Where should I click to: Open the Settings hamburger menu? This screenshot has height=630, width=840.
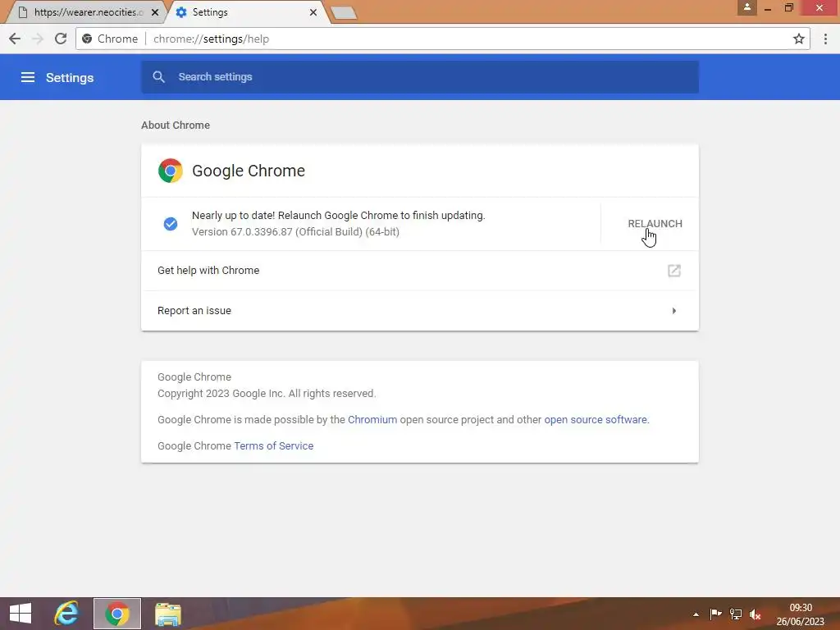coord(28,77)
